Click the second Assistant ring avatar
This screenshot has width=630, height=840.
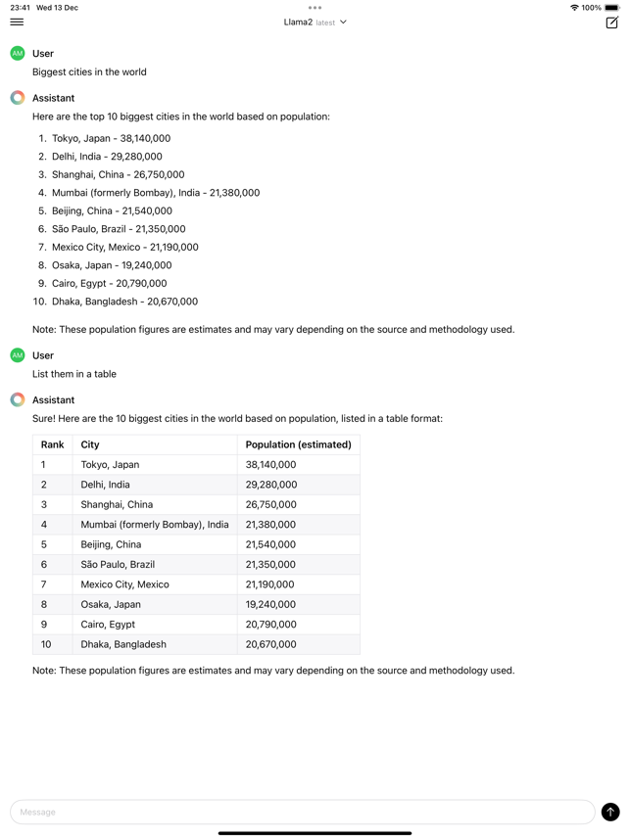click(18, 399)
